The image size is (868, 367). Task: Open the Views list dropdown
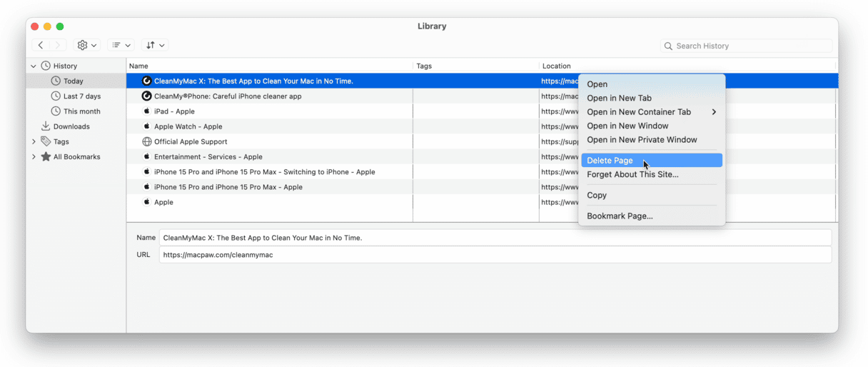tap(121, 45)
